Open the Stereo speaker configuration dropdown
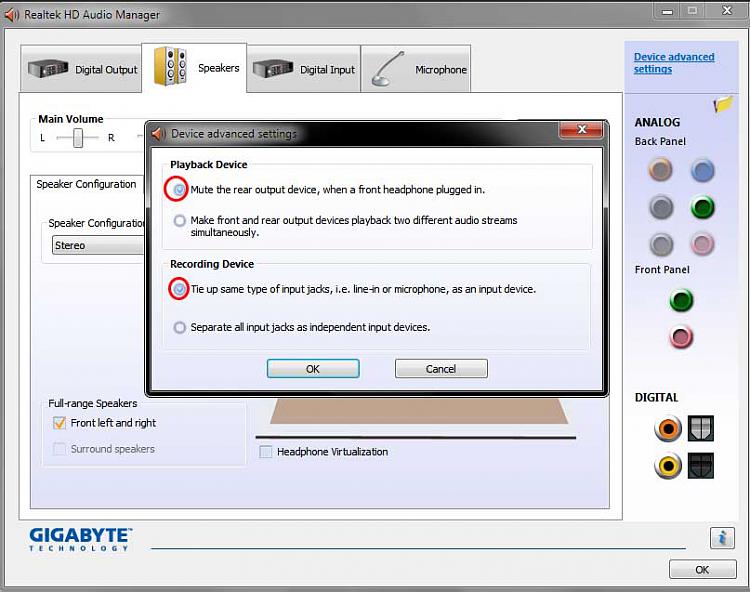 99,245
